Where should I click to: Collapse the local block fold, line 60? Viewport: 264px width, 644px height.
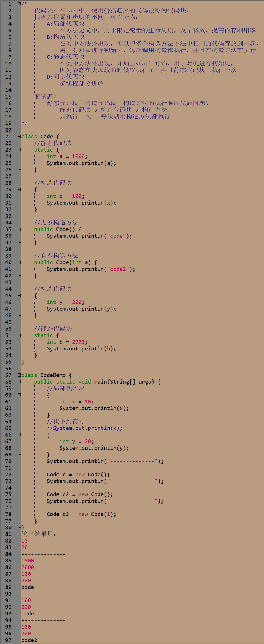(x=19, y=395)
